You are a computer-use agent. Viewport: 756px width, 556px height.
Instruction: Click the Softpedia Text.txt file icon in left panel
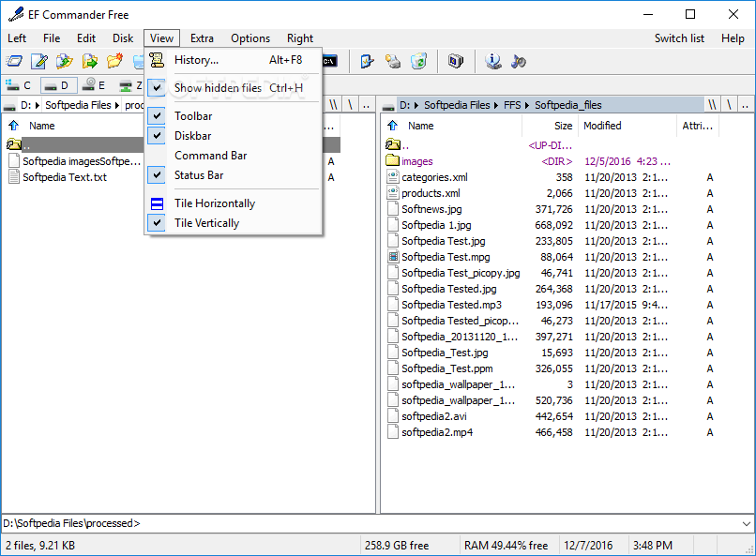(14, 177)
